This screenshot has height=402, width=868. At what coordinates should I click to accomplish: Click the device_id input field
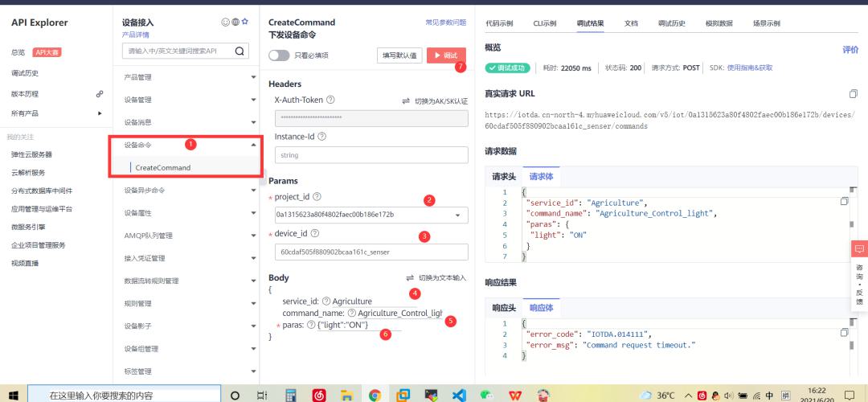tap(371, 252)
